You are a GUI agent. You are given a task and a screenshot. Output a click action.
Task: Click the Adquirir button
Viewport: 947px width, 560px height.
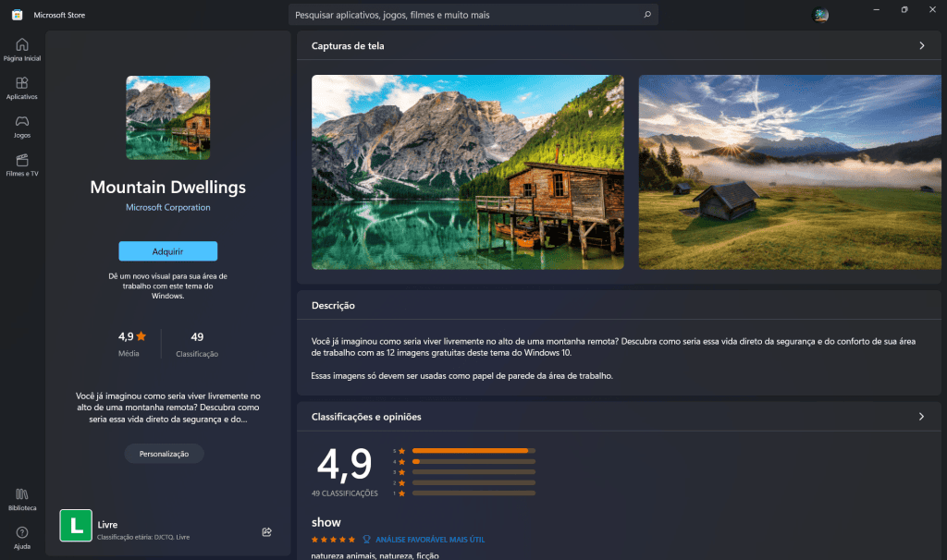pyautogui.click(x=168, y=251)
